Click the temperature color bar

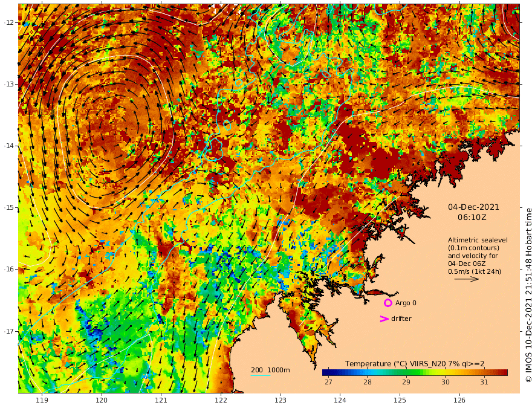click(x=415, y=372)
